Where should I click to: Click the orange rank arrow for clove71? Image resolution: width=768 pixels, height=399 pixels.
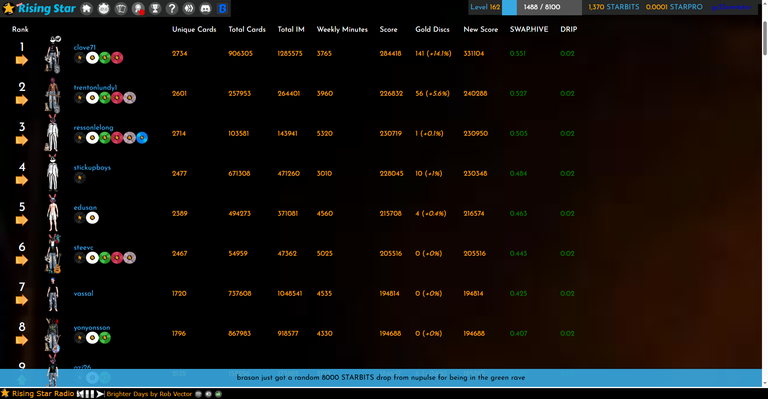coord(22,60)
